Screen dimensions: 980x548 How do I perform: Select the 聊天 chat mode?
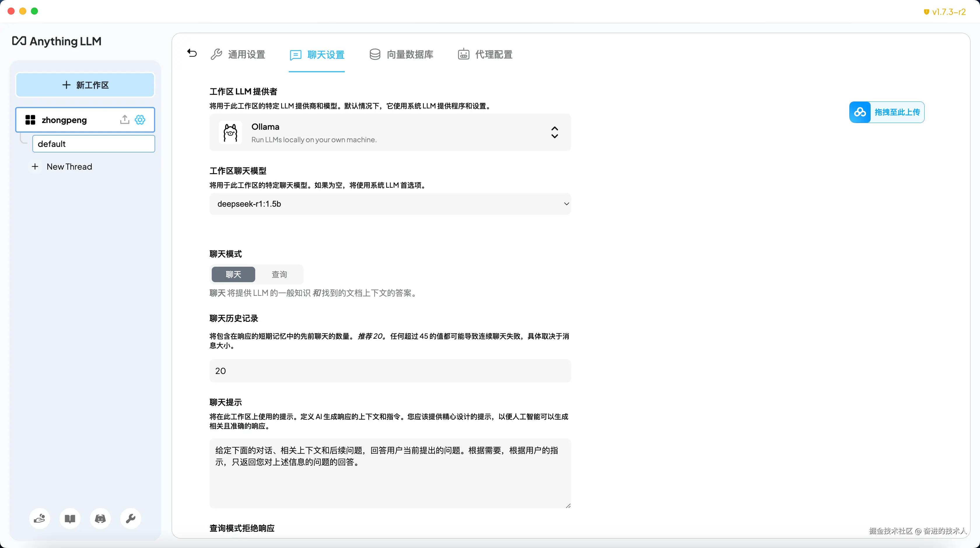point(233,274)
